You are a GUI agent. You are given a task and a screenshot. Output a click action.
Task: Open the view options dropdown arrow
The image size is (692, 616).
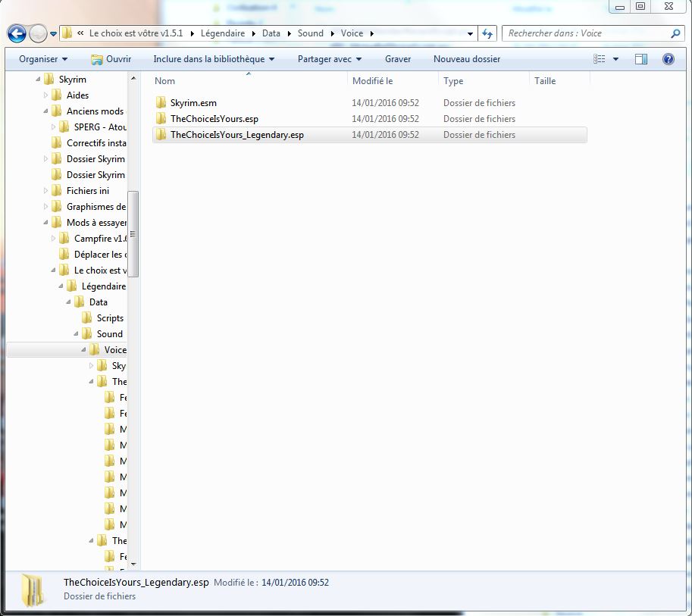point(615,59)
